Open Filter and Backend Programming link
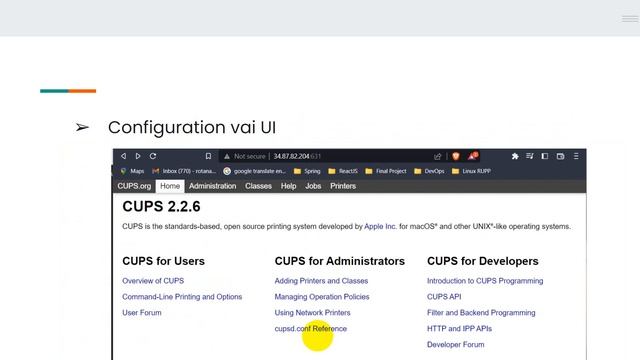Image resolution: width=640 pixels, height=360 pixels. [x=481, y=313]
